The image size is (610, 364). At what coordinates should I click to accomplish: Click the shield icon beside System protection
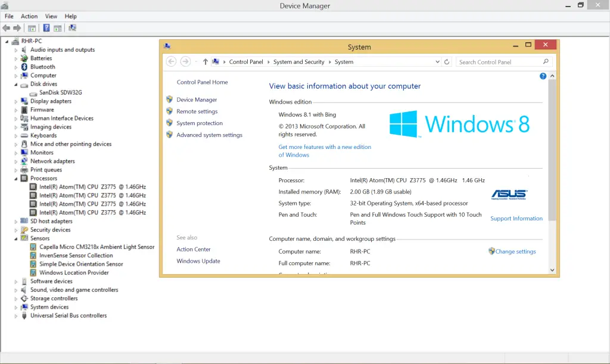pyautogui.click(x=169, y=123)
